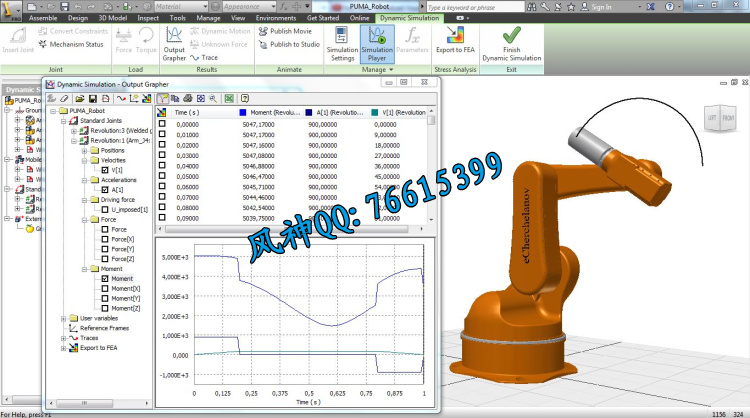Collapse Standard Joints node
This screenshot has height=418, width=750.
click(x=64, y=121)
